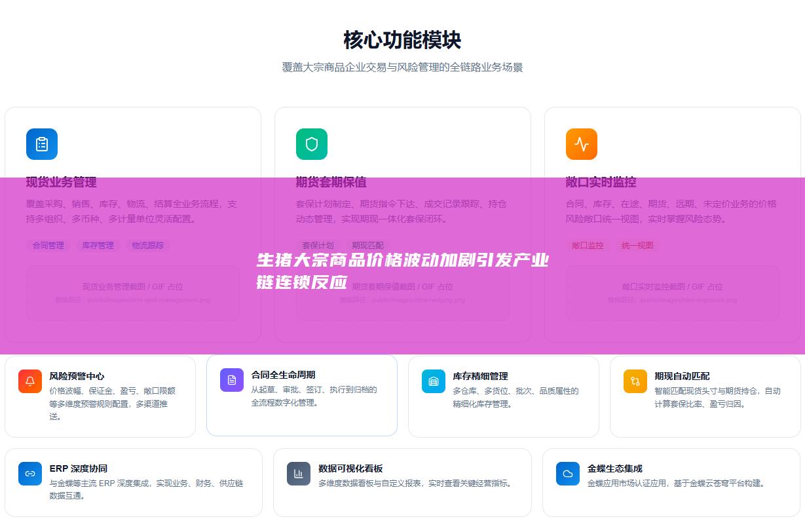Click the 核心功能模块 page heading
805x532 pixels.
[x=402, y=40]
